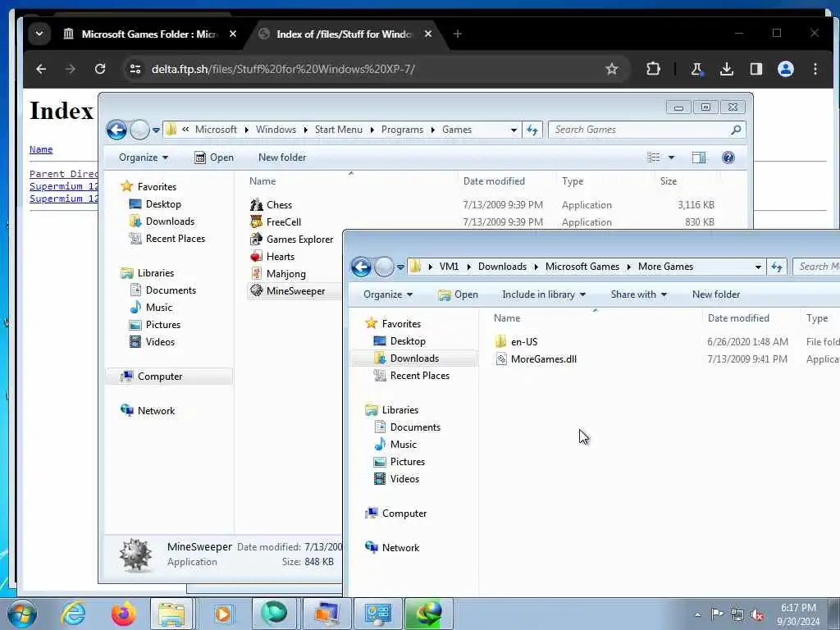The height and width of the screenshot is (630, 840).
Task: Click the address bar URL
Action: tap(283, 69)
